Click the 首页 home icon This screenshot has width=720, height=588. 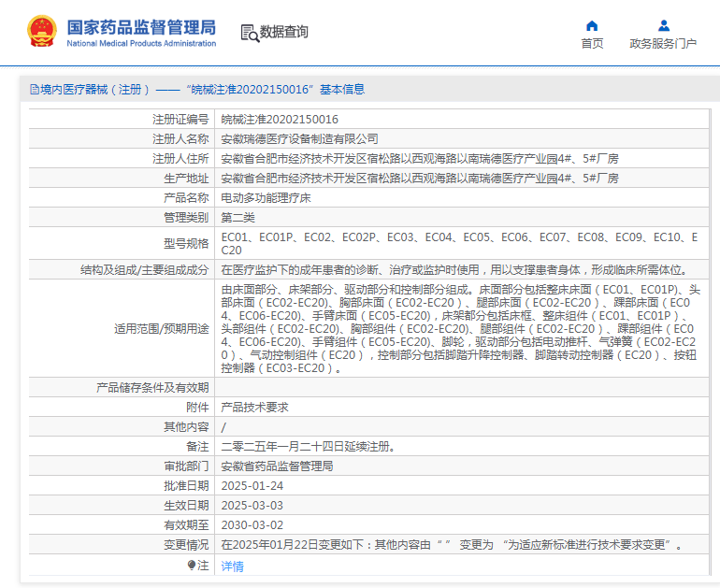tap(592, 25)
